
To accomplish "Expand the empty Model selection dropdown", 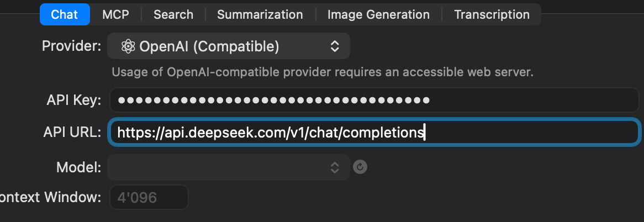I will (228, 167).
